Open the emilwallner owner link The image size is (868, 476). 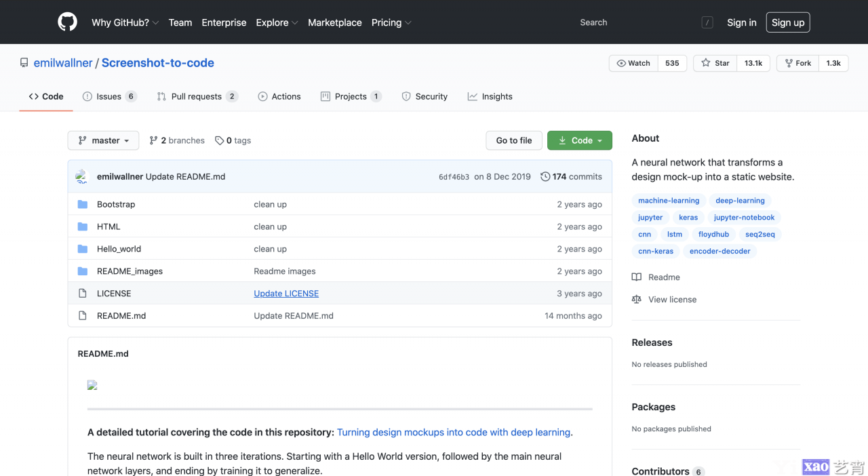tap(63, 63)
